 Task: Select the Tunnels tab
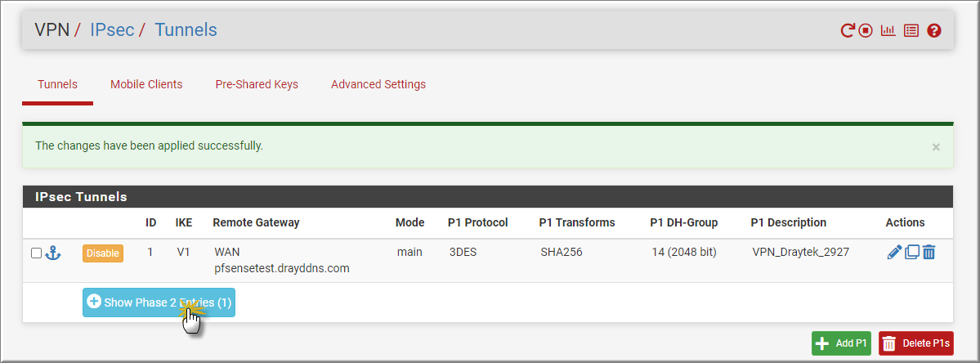coord(57,84)
